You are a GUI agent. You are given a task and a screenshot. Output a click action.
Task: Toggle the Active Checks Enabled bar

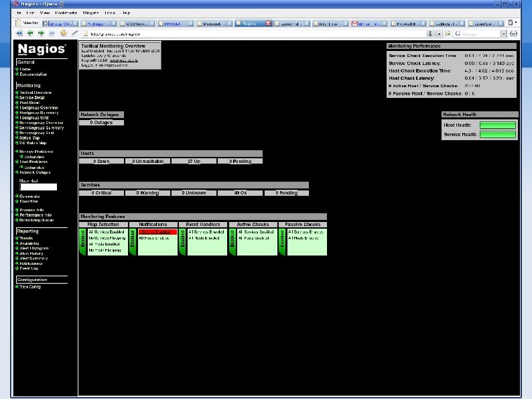point(232,242)
